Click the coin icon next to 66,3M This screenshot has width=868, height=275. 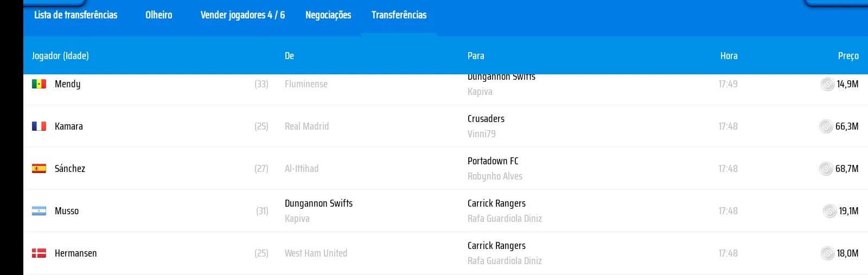(x=826, y=126)
